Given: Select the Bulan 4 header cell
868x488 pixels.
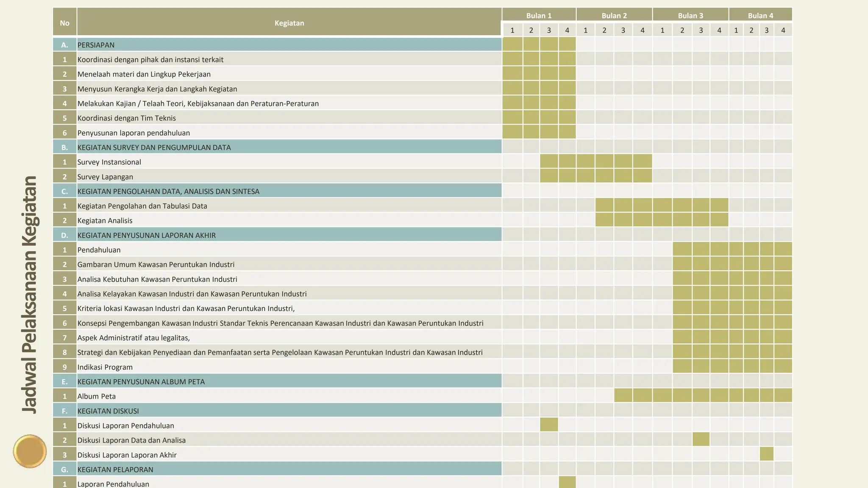Looking at the screenshot, I should [760, 15].
